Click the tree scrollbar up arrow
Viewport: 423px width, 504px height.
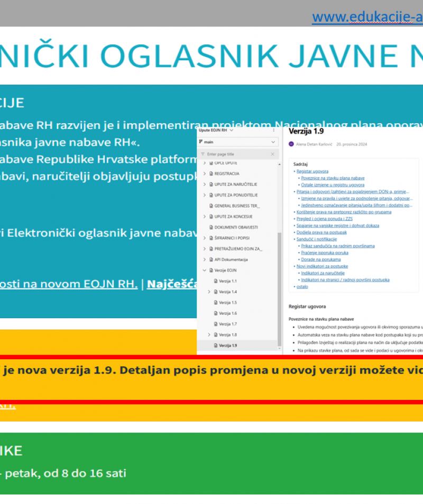pyautogui.click(x=279, y=164)
